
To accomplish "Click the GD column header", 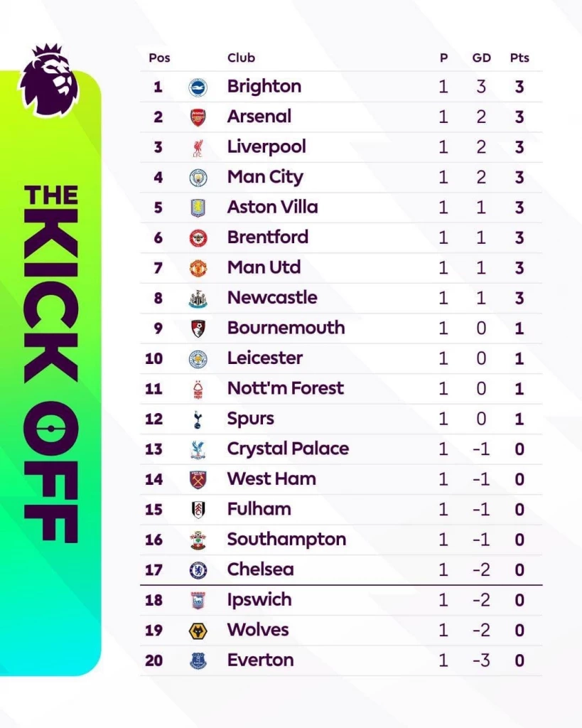I will coord(481,58).
